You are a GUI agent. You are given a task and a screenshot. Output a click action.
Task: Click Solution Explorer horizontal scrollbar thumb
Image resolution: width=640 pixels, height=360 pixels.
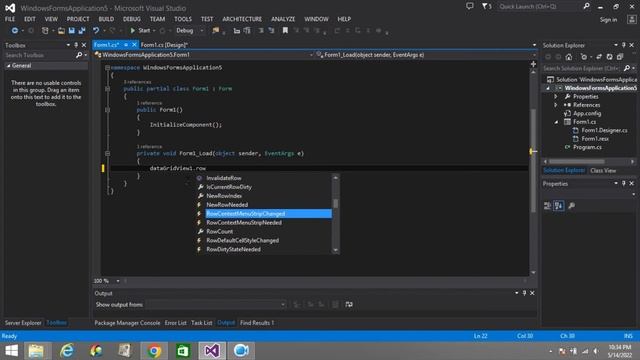point(576,162)
